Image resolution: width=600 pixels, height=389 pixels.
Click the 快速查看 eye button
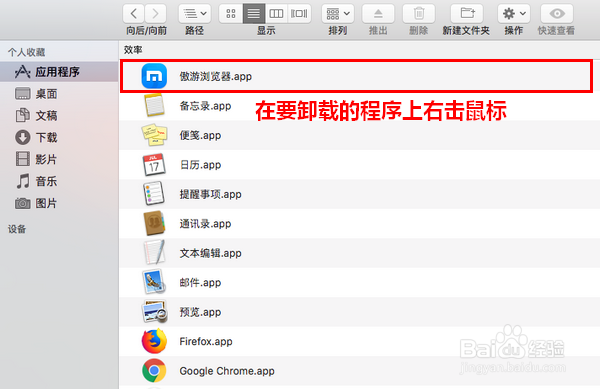(x=557, y=14)
